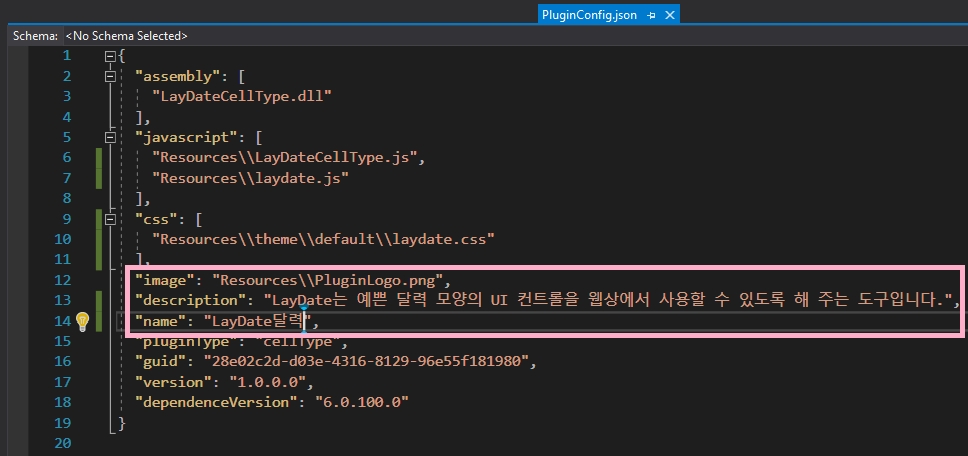Collapse the root JSON object on line 1

pyautogui.click(x=110, y=56)
